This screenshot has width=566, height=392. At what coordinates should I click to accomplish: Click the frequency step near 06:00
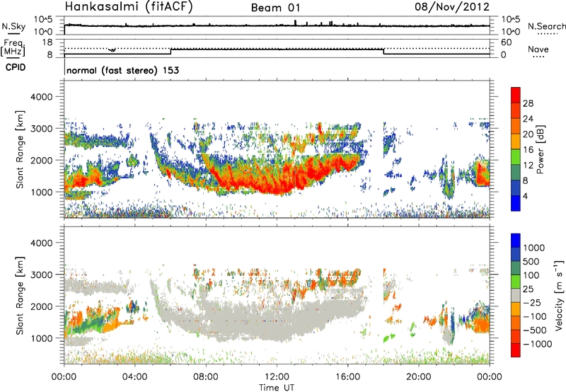pos(171,51)
